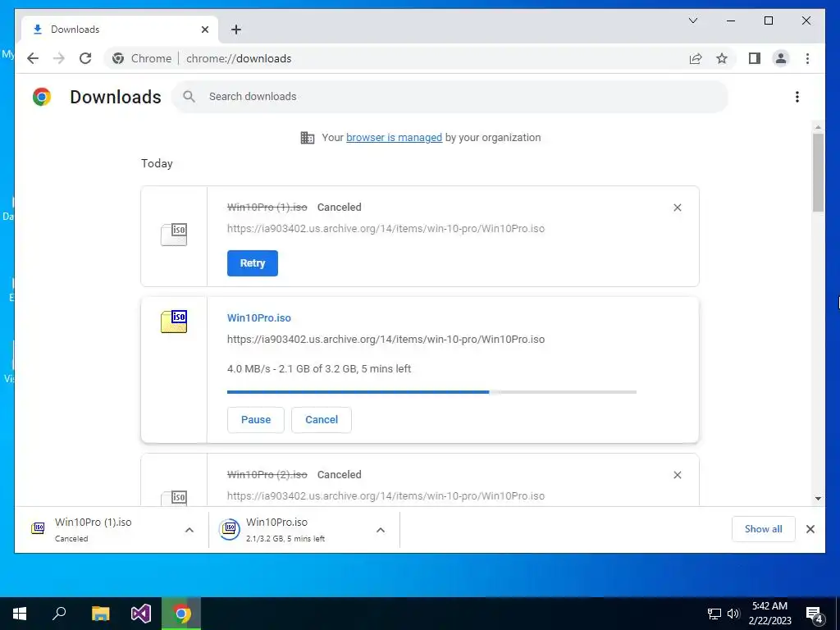Click the organization building icon

[x=308, y=138]
